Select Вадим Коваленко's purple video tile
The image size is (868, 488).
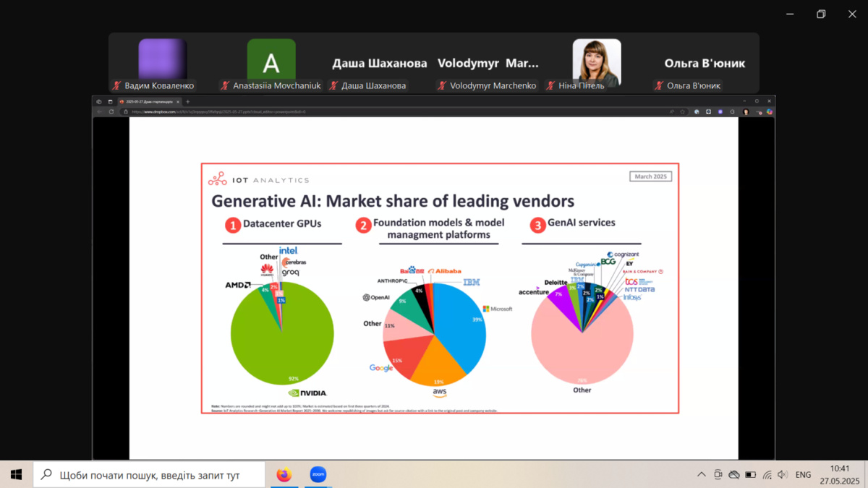[x=163, y=59]
